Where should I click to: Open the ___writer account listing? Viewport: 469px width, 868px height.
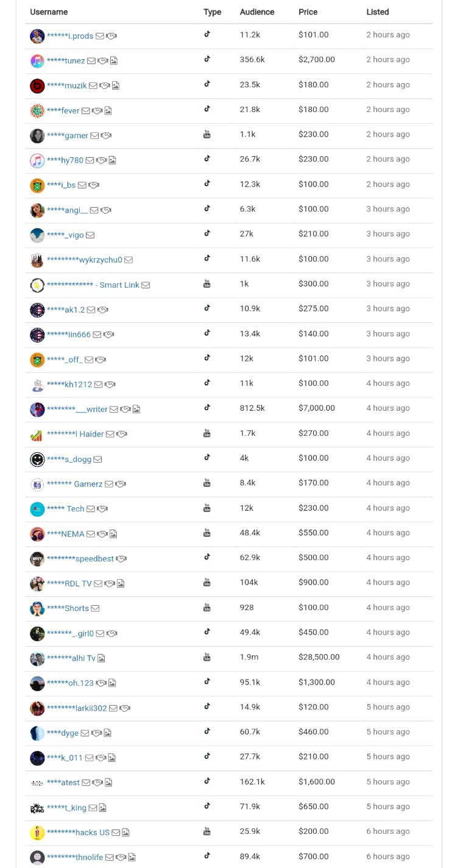tap(77, 409)
